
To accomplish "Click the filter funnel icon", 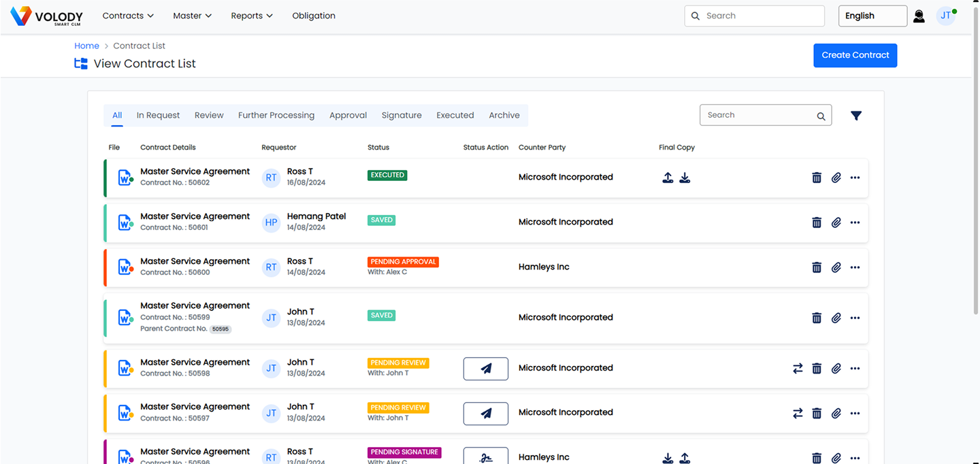I will pyautogui.click(x=856, y=116).
